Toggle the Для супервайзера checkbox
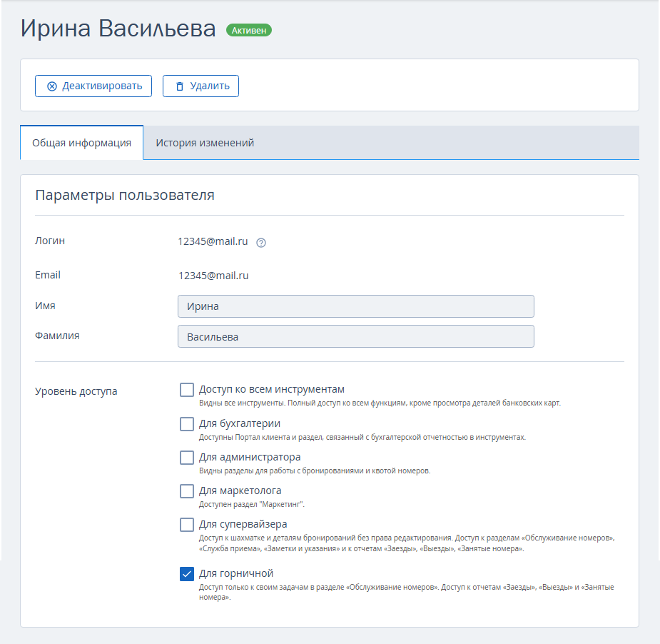The image size is (660, 644). [187, 525]
